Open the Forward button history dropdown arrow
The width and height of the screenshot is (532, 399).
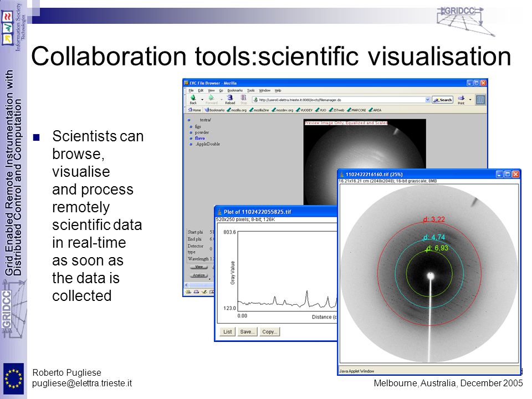221,100
